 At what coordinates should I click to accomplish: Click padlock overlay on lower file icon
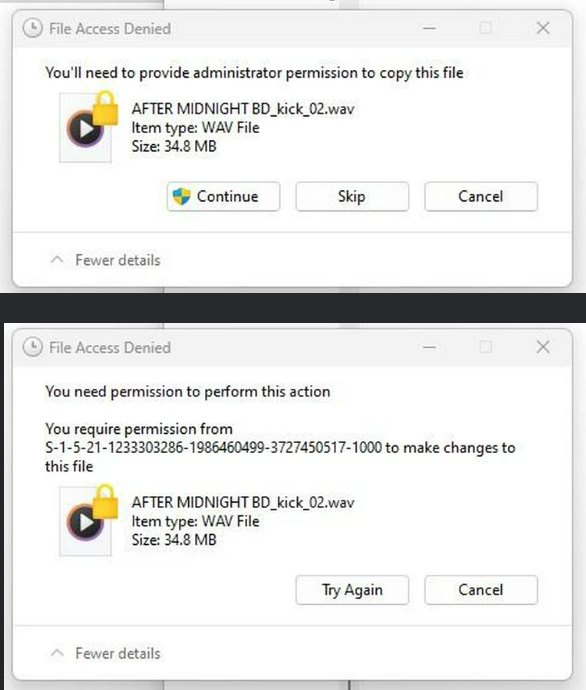tap(106, 502)
